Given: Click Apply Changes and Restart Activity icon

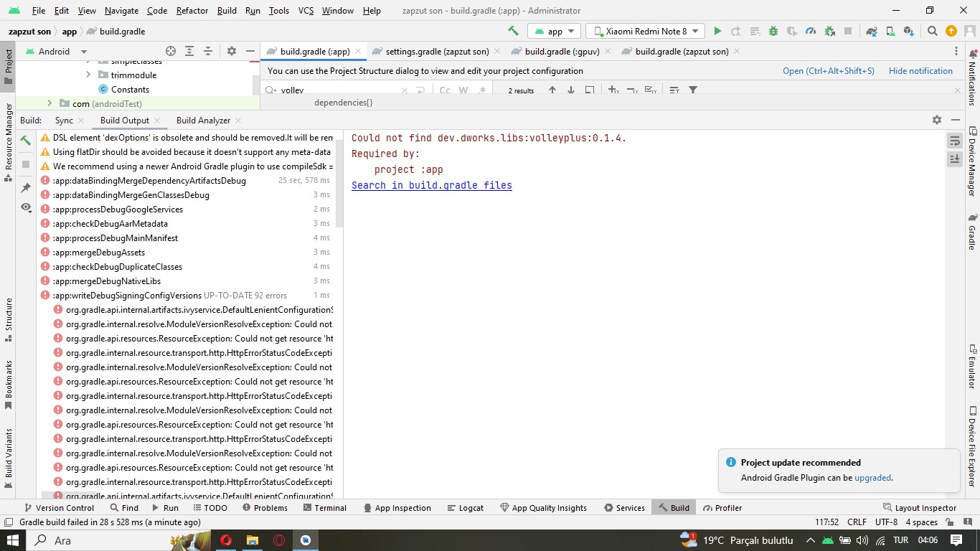Looking at the screenshot, I should [x=736, y=31].
